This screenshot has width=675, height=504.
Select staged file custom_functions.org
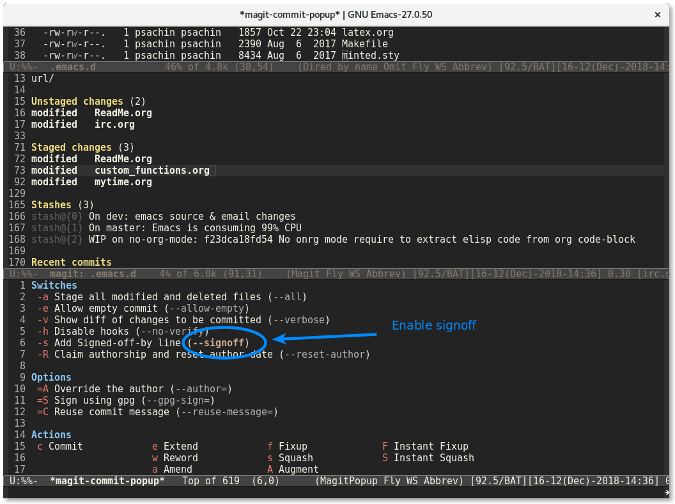tap(152, 171)
